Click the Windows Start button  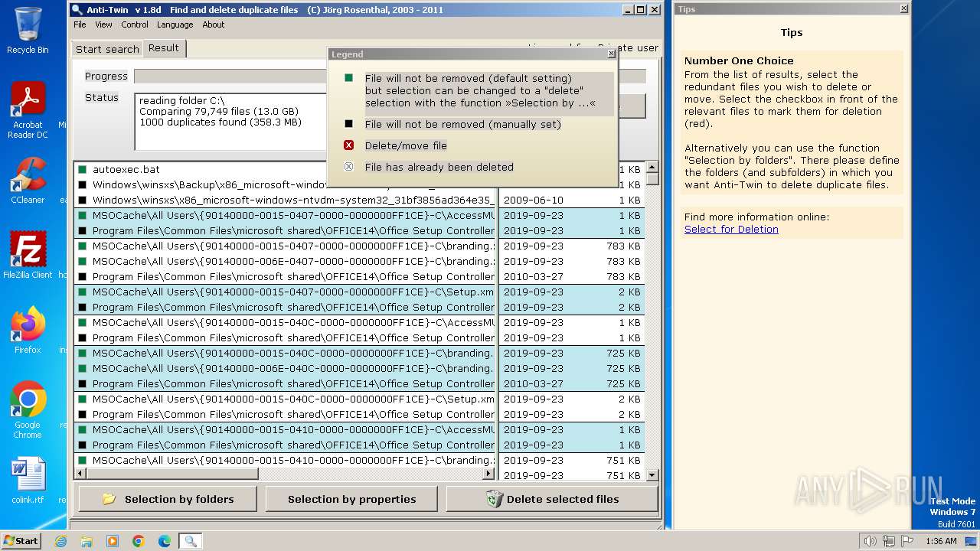[21, 541]
